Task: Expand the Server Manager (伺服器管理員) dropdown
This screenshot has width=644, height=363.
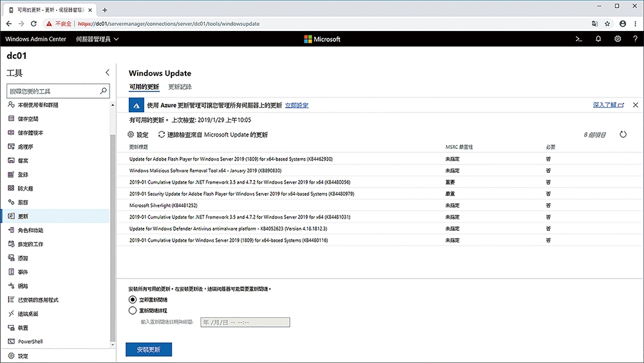Action: pos(97,39)
